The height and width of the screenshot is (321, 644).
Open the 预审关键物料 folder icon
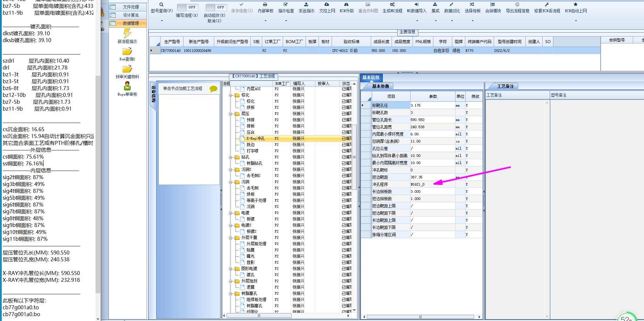tap(127, 69)
